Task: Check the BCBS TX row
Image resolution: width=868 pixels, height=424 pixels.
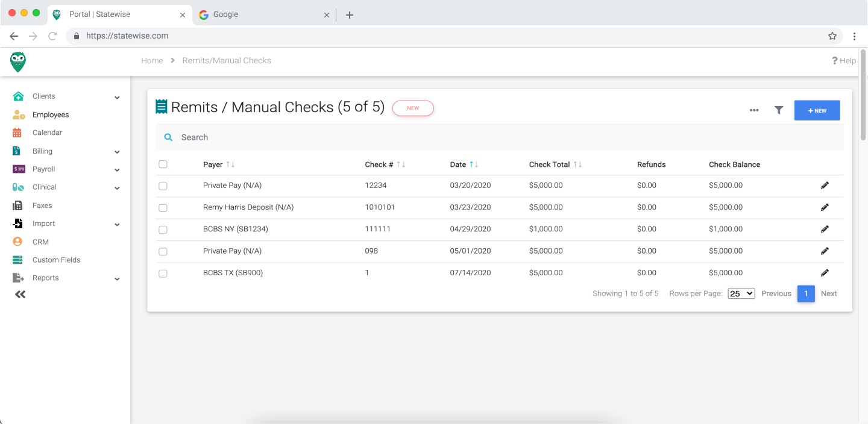Action: tap(163, 273)
